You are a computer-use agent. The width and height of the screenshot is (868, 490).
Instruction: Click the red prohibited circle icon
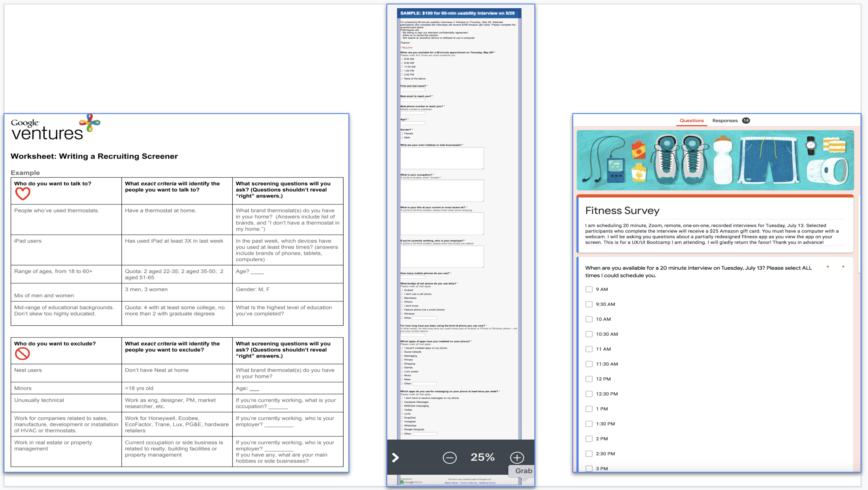23,354
